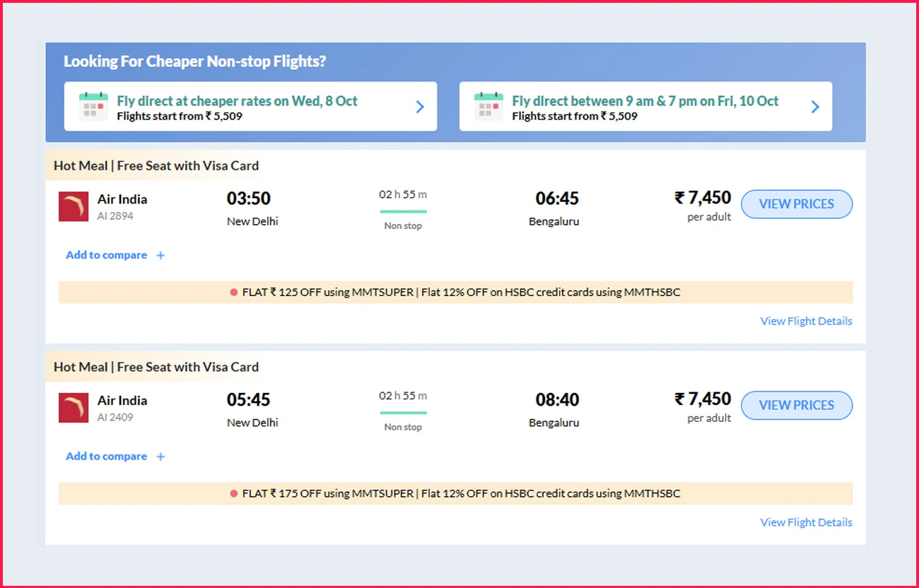The width and height of the screenshot is (919, 588).
Task: Open chevron arrow on Wed, 8 Oct card
Action: (420, 107)
